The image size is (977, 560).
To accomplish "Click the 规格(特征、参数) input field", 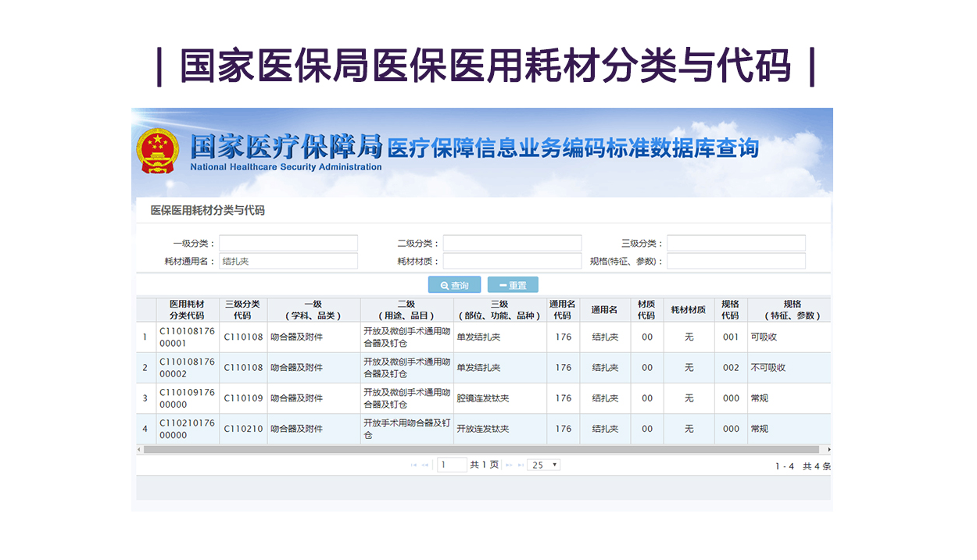I will point(735,262).
